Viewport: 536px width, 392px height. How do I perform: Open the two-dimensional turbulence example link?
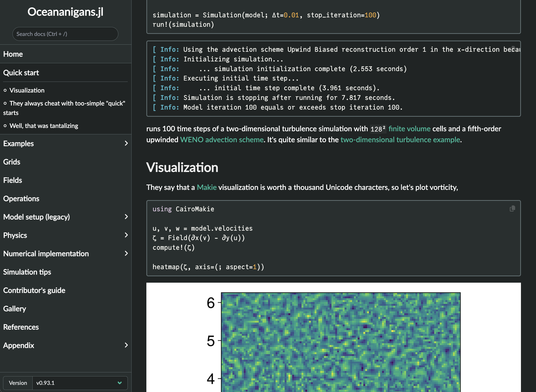pos(400,140)
